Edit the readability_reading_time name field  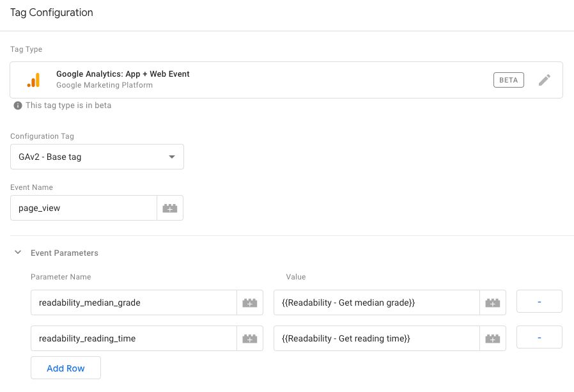(134, 338)
